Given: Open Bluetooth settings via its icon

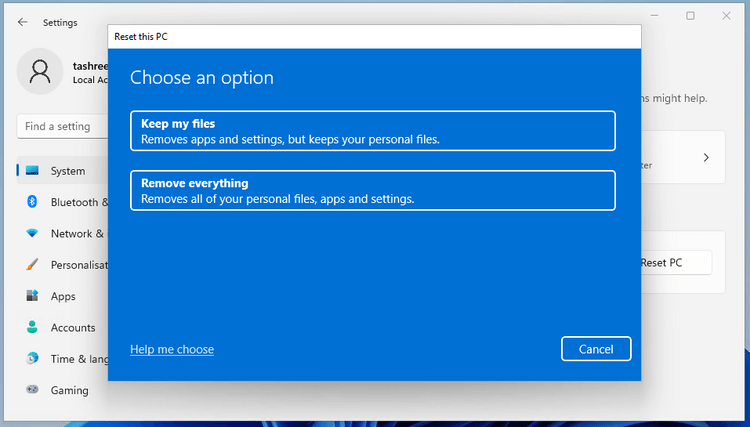Looking at the screenshot, I should coord(32,202).
